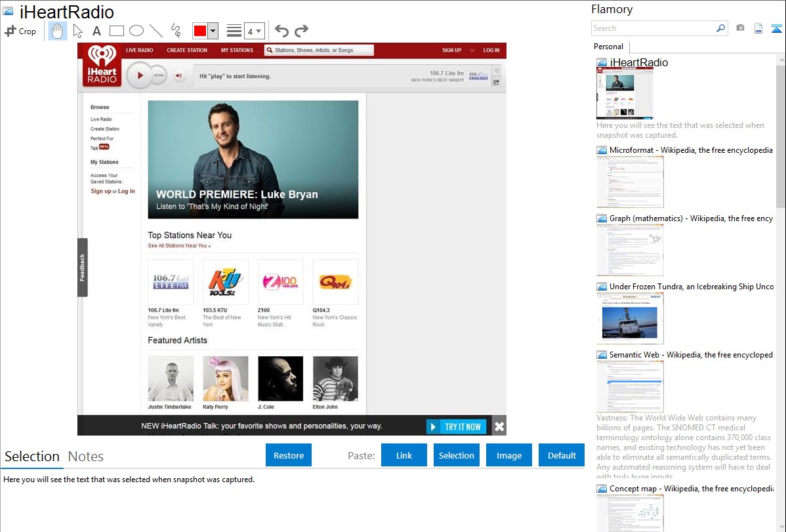Click the Paste Link button

pos(404,455)
